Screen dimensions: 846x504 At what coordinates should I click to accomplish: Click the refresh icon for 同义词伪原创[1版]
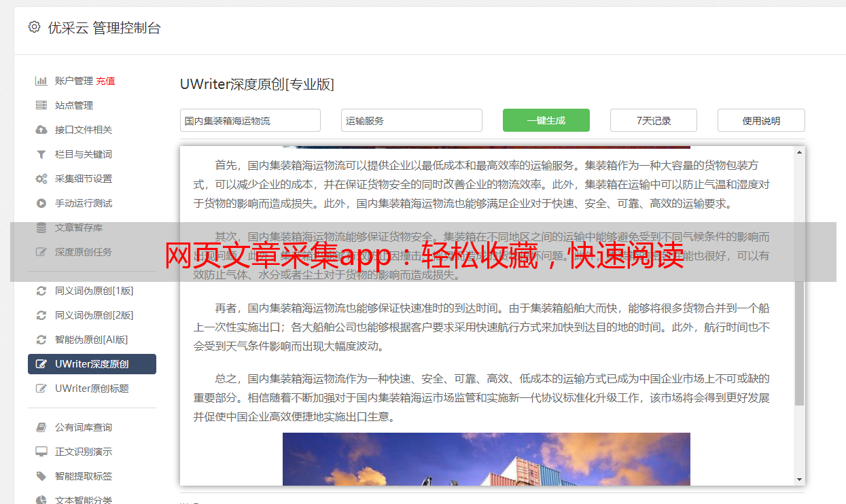click(x=41, y=291)
